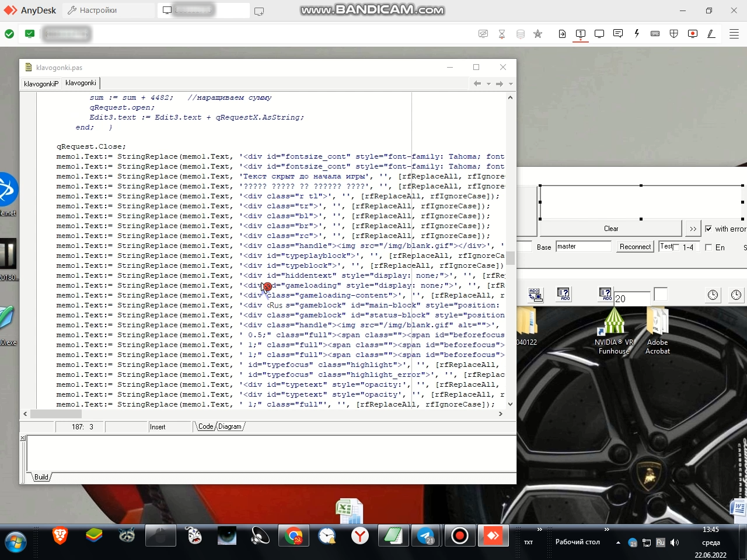This screenshot has width=747, height=560.
Task: Enable the "En" checkbox
Action: (x=708, y=247)
